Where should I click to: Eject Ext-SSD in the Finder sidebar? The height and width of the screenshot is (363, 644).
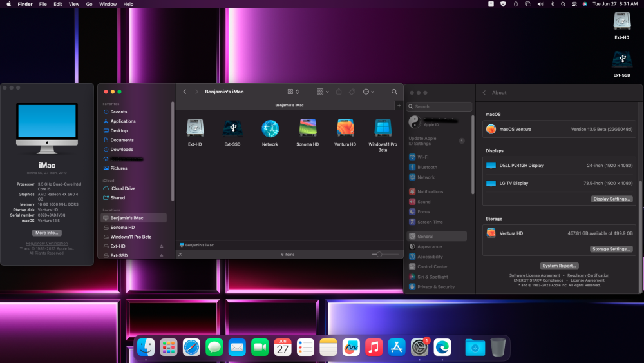162,256
